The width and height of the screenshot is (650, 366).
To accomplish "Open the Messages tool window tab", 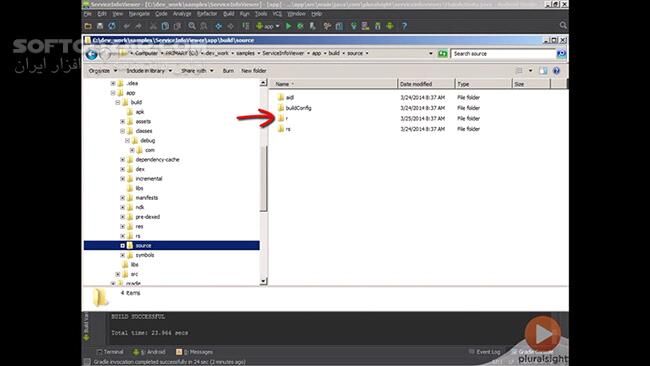I will click(x=194, y=352).
